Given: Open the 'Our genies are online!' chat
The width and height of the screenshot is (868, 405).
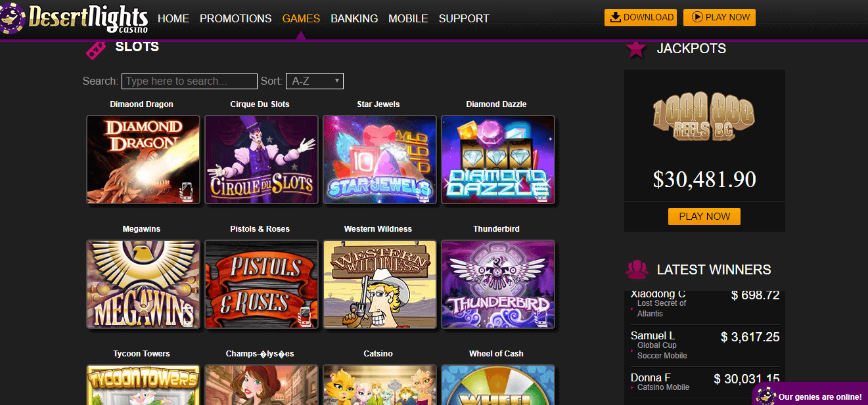Looking at the screenshot, I should [819, 396].
